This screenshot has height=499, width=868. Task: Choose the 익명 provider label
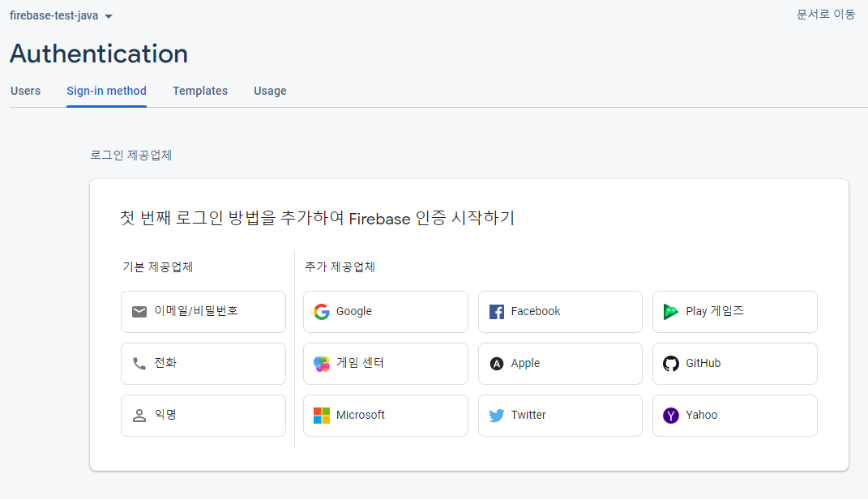click(165, 415)
